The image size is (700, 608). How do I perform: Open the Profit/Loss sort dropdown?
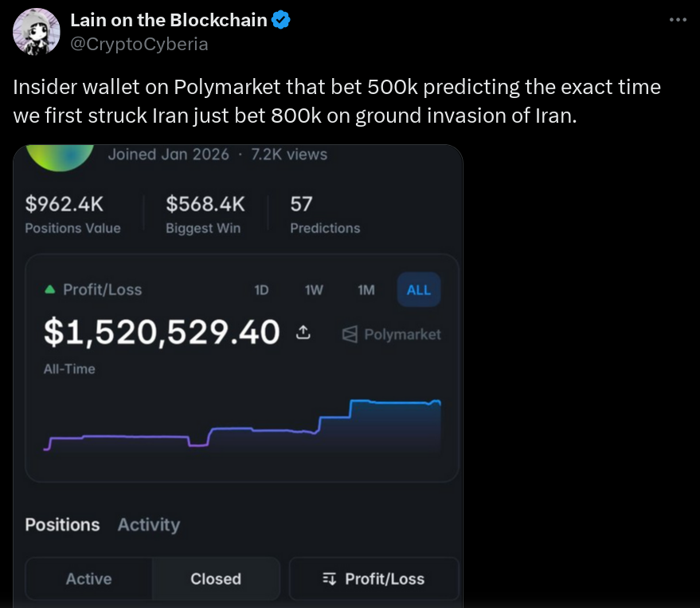click(374, 579)
